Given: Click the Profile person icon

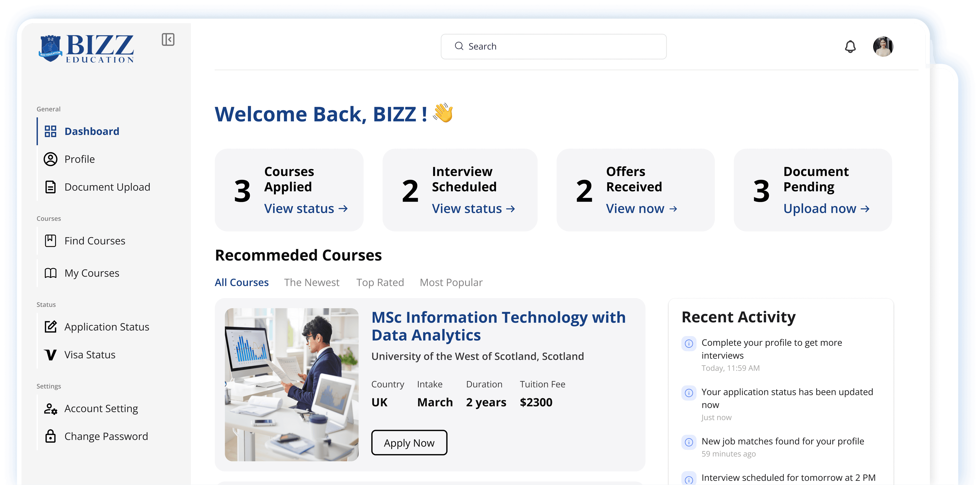Looking at the screenshot, I should tap(50, 159).
